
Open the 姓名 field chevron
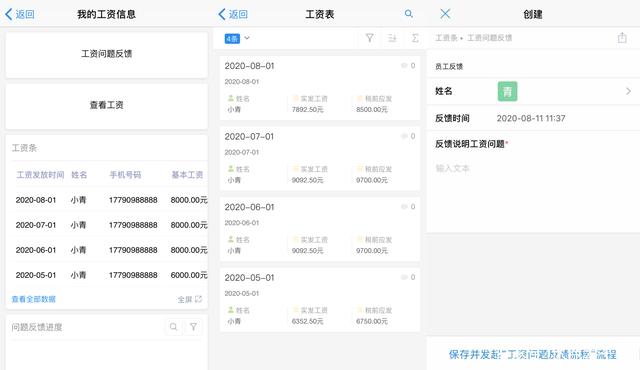628,91
